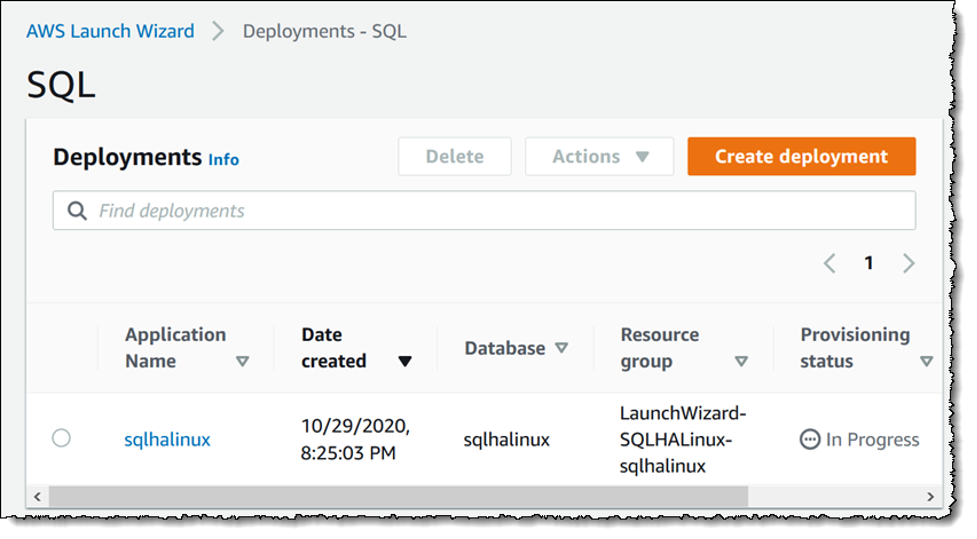Sort by Resource group arrow
Viewport: 977px width, 539px height.
tap(741, 361)
